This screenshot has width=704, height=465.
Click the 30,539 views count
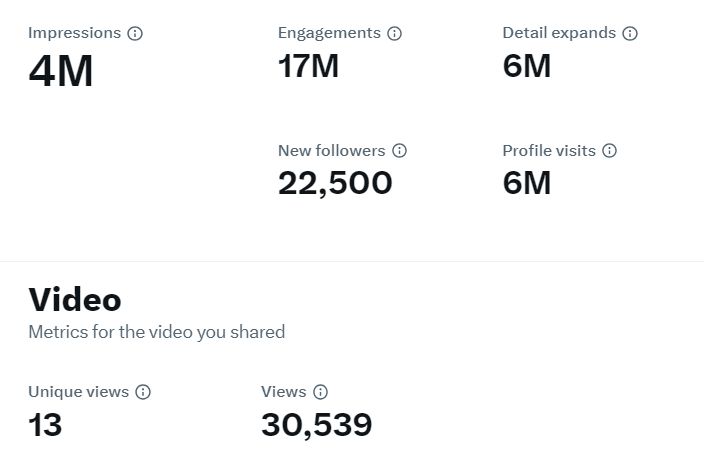click(x=317, y=426)
